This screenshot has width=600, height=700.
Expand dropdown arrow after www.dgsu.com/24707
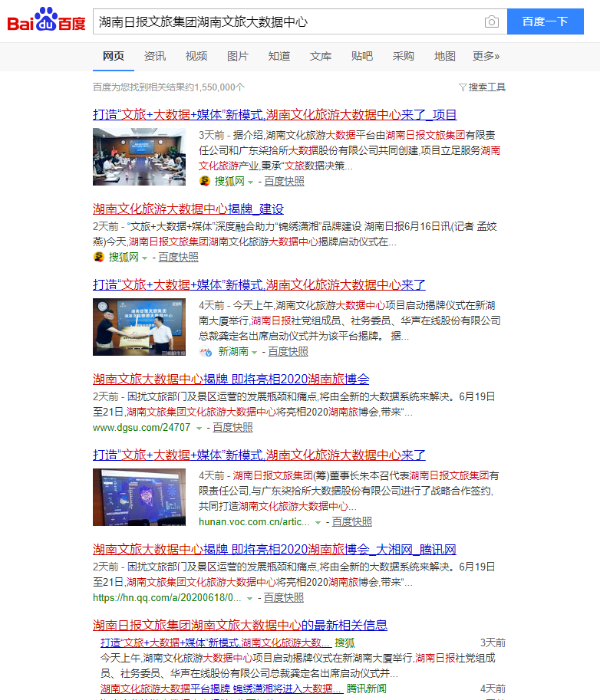pos(199,428)
